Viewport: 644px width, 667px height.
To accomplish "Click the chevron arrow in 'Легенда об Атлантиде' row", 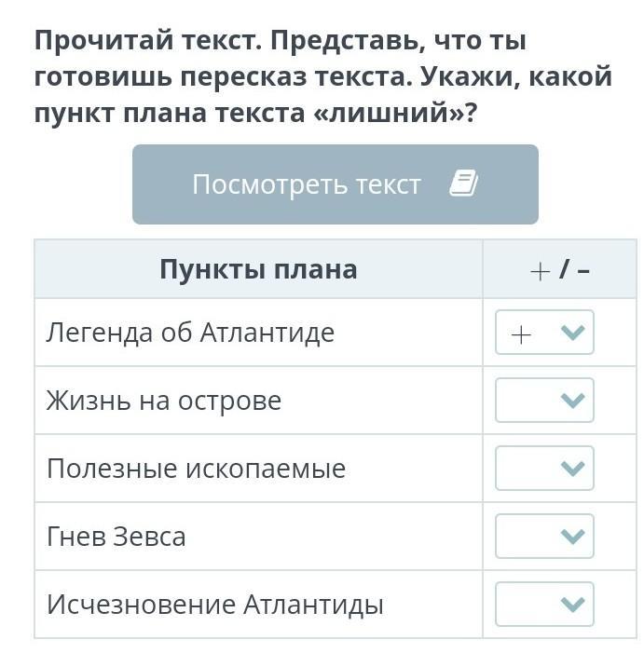I will pos(572,333).
